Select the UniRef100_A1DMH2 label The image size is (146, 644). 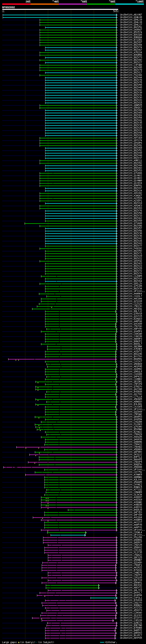(x=131, y=369)
